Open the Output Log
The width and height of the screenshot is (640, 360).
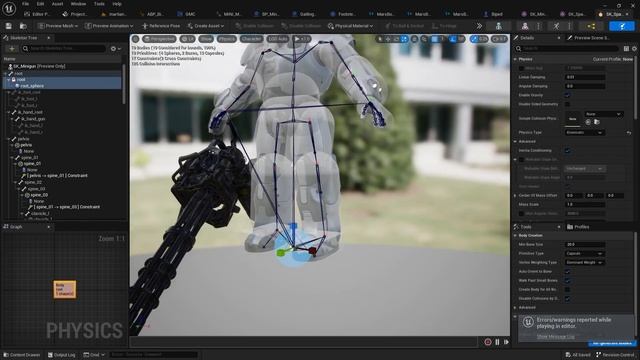click(x=62, y=355)
